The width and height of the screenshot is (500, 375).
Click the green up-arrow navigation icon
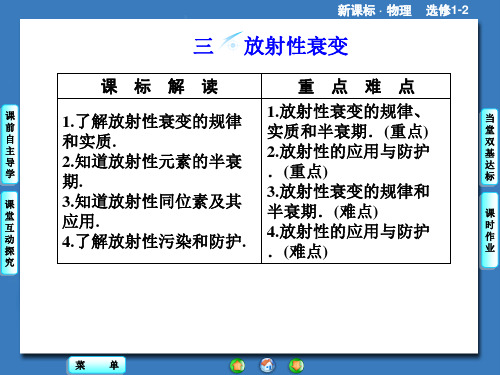(x=237, y=366)
